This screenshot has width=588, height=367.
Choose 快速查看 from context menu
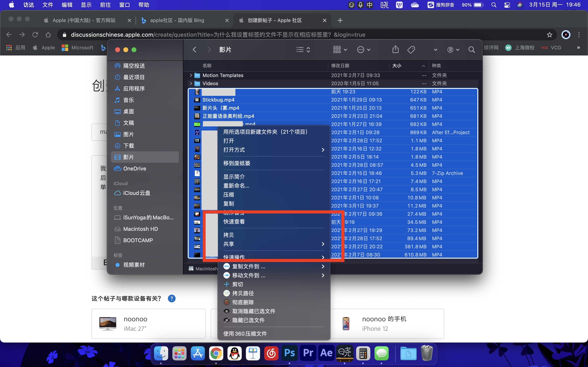point(234,222)
